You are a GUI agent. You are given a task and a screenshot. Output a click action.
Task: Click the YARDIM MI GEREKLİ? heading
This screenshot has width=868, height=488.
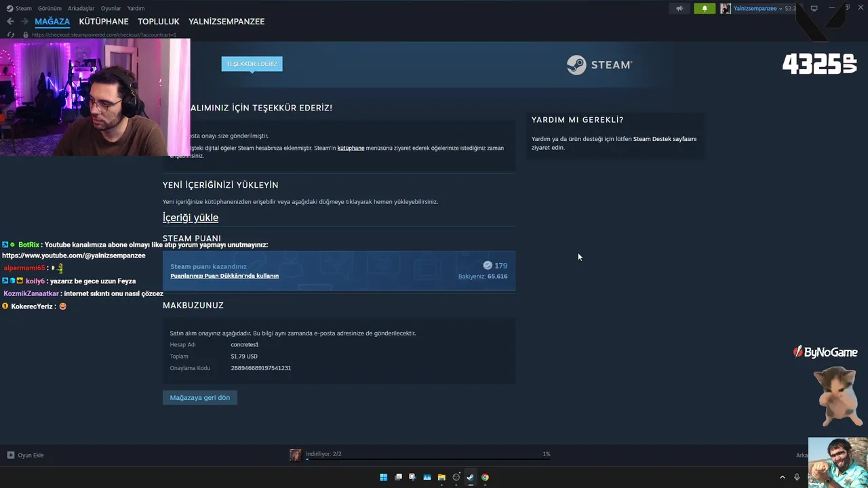pos(578,120)
